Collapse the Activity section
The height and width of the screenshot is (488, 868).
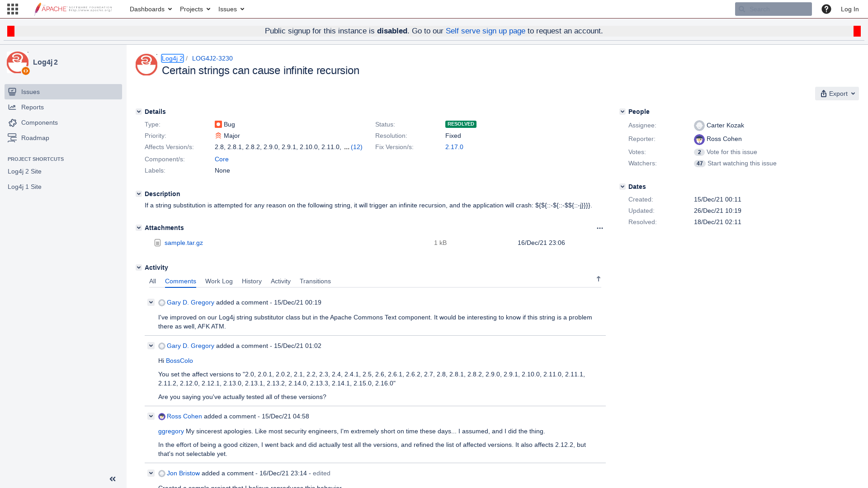click(x=139, y=267)
